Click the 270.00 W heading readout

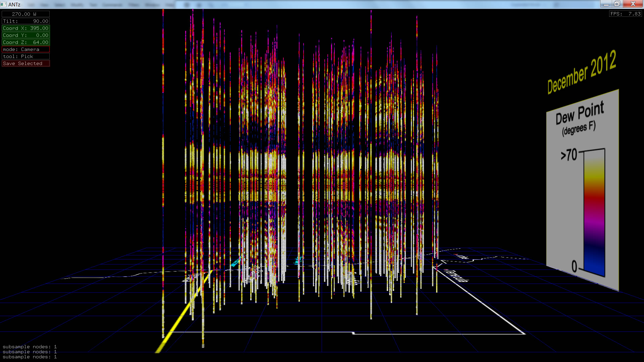25,14
